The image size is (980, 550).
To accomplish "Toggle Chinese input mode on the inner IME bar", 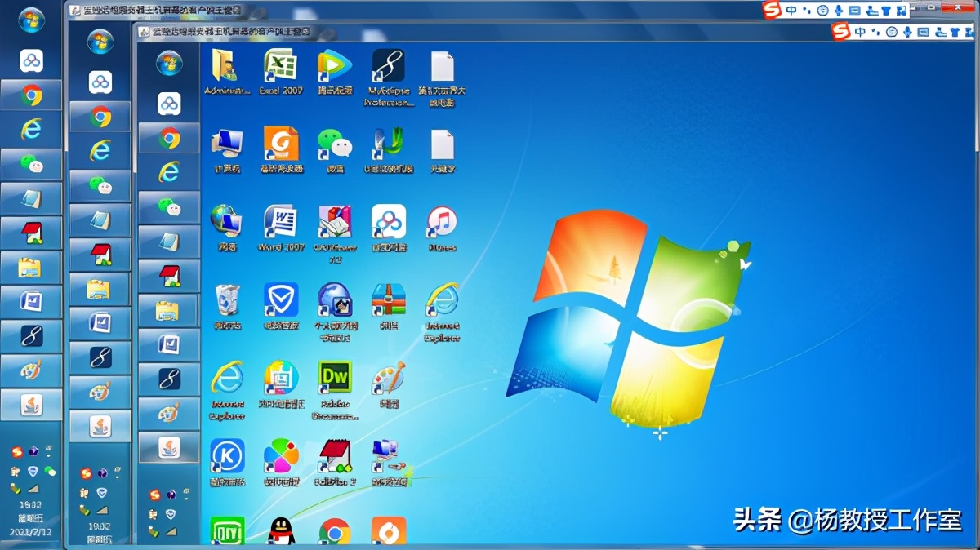I will [x=860, y=32].
